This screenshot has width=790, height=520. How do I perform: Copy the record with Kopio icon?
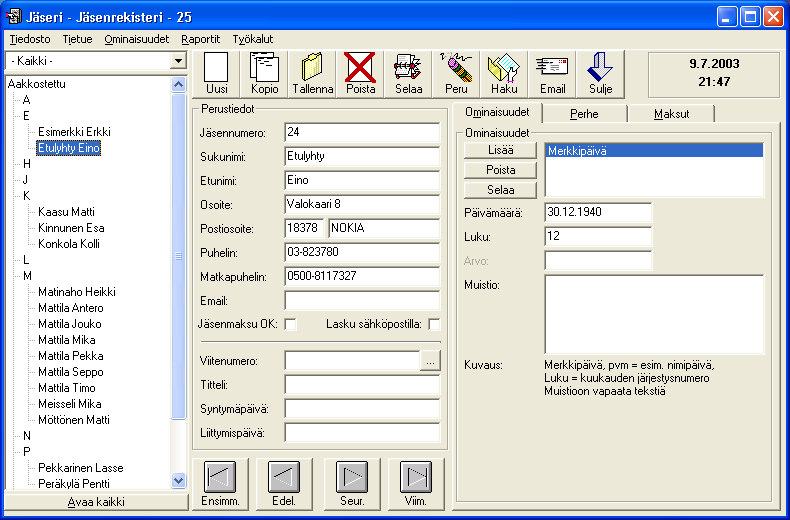265,74
